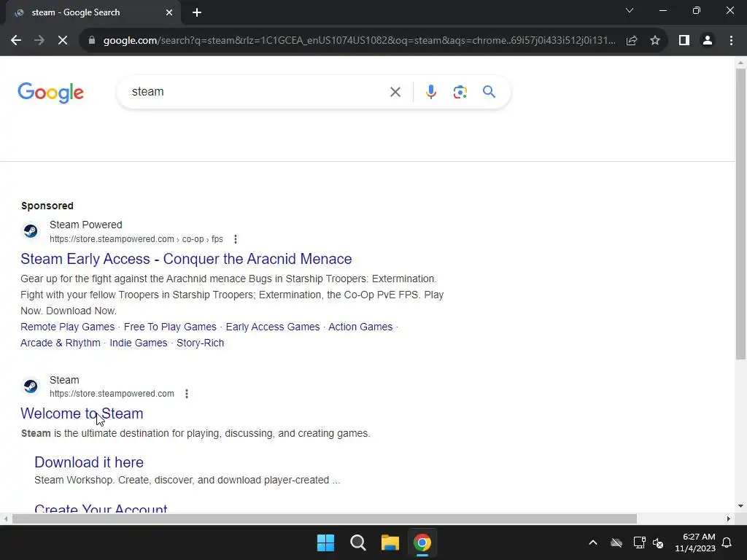Click Steam Powered favicon in sponsored result
The height and width of the screenshot is (560, 747).
point(31,231)
